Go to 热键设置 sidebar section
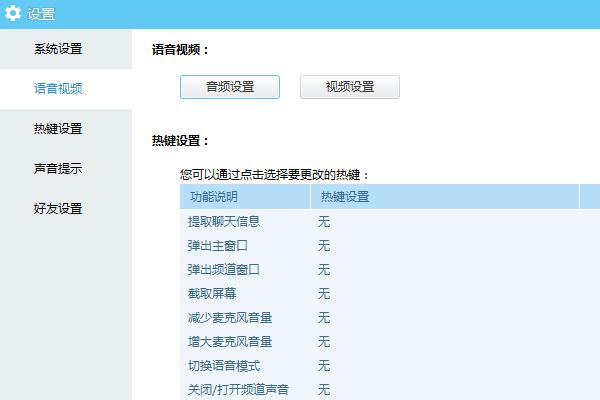600x400 pixels. click(x=66, y=129)
